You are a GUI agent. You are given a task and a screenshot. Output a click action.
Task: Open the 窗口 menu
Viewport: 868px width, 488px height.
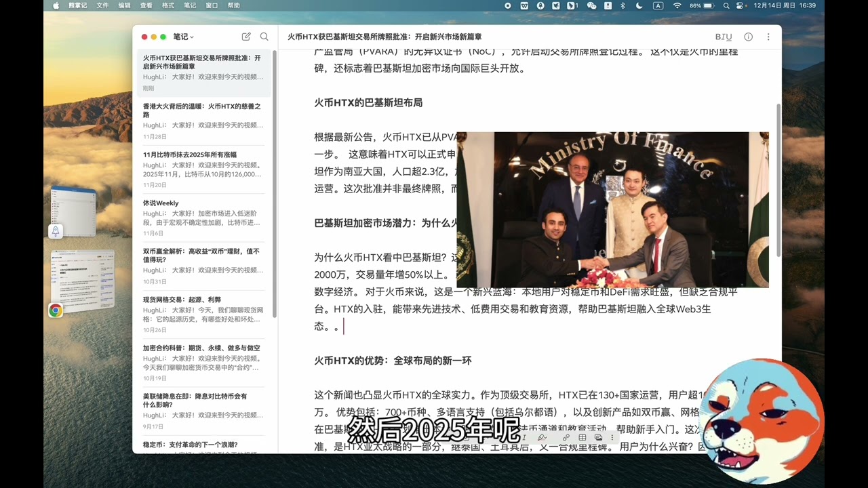(x=212, y=5)
